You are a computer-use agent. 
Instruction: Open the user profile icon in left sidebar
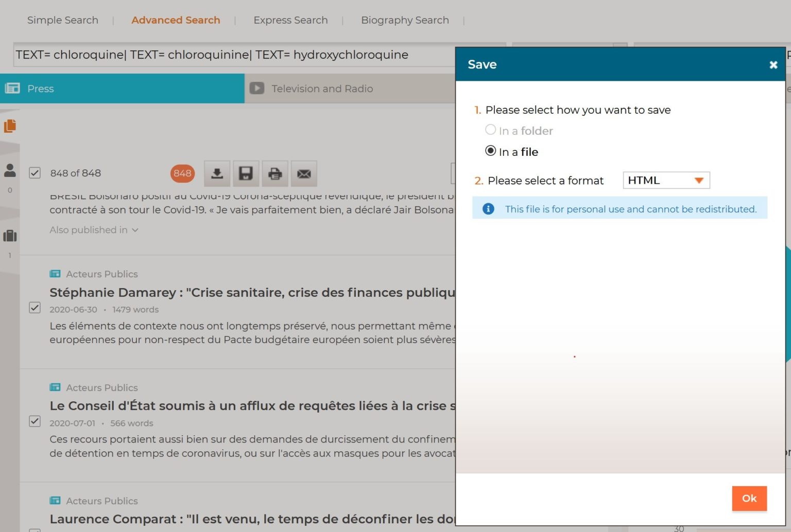tap(10, 170)
